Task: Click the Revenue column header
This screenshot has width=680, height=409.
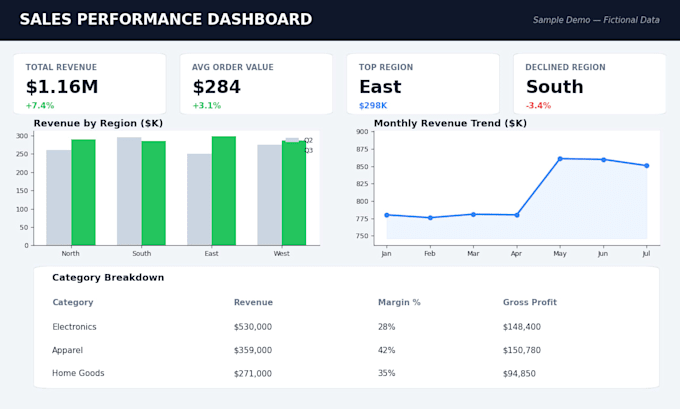Action: (x=253, y=302)
